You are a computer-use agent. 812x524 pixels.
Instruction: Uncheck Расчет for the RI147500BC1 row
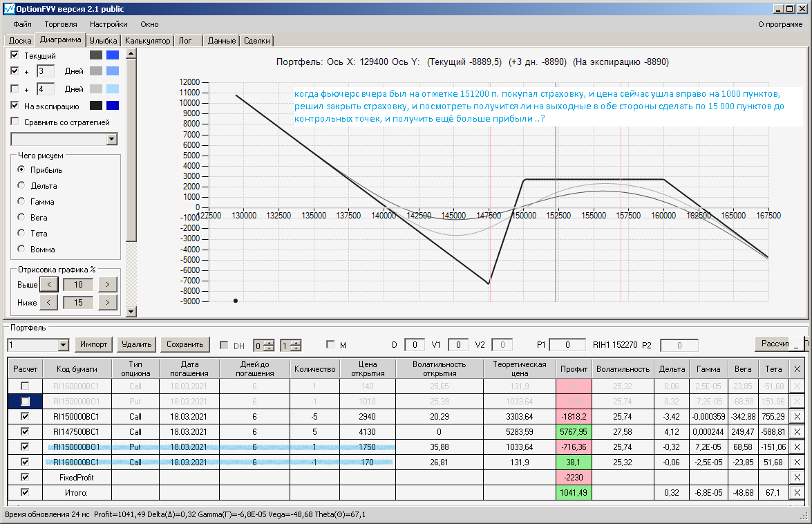click(25, 431)
